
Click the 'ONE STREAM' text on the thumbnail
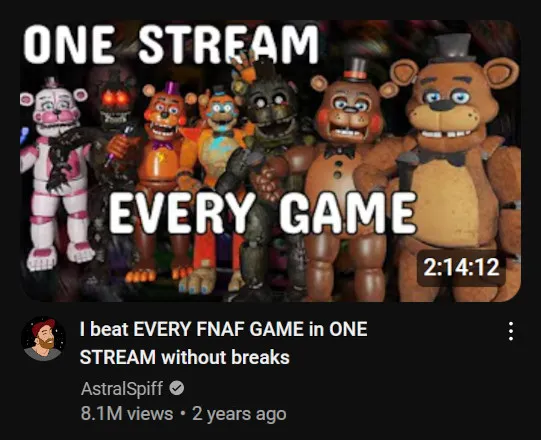(x=171, y=45)
